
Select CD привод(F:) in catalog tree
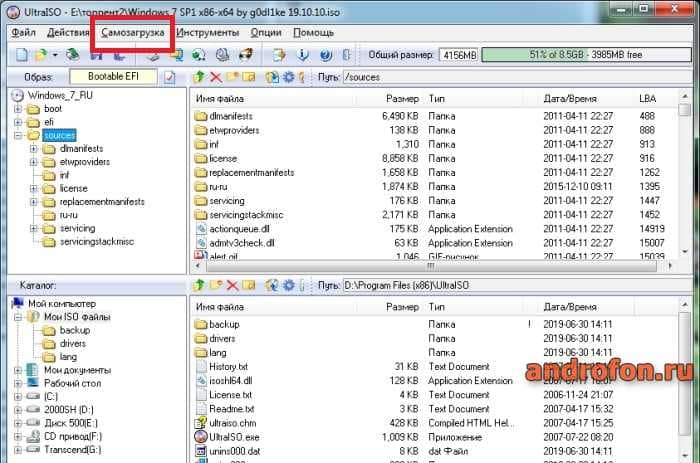[x=73, y=436]
